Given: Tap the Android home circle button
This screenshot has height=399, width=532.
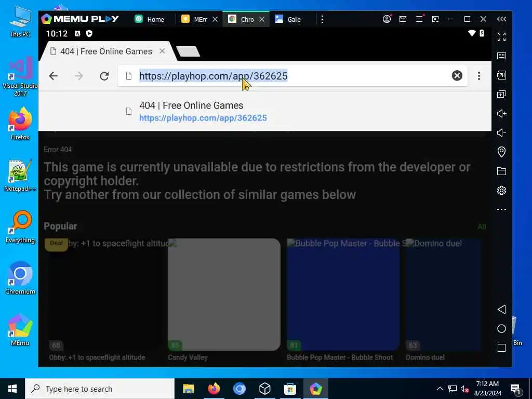Looking at the screenshot, I should pyautogui.click(x=501, y=328).
